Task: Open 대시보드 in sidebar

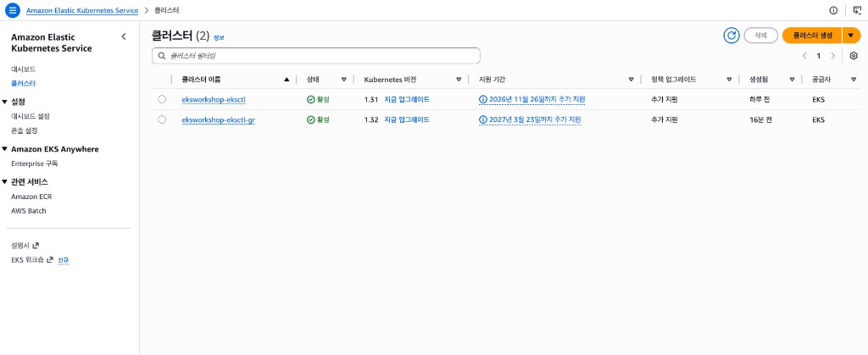Action: (23, 69)
